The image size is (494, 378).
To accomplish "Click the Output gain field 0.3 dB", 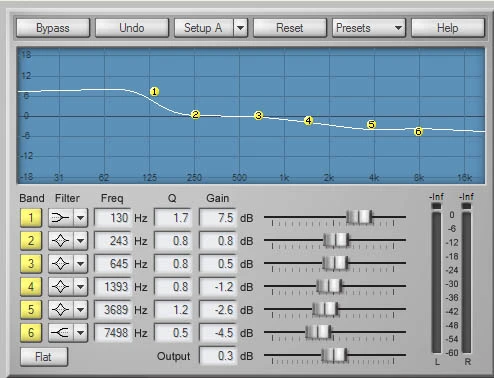I will coord(218,356).
